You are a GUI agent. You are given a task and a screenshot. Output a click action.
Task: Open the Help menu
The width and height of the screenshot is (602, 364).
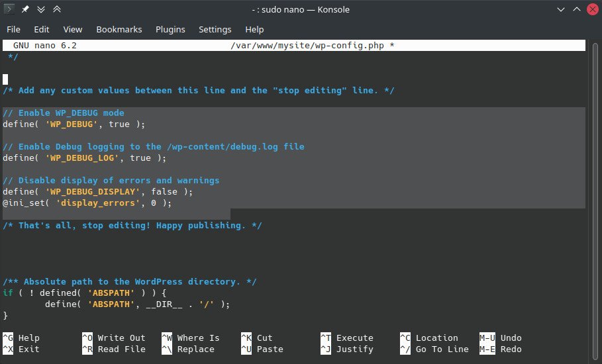(254, 30)
